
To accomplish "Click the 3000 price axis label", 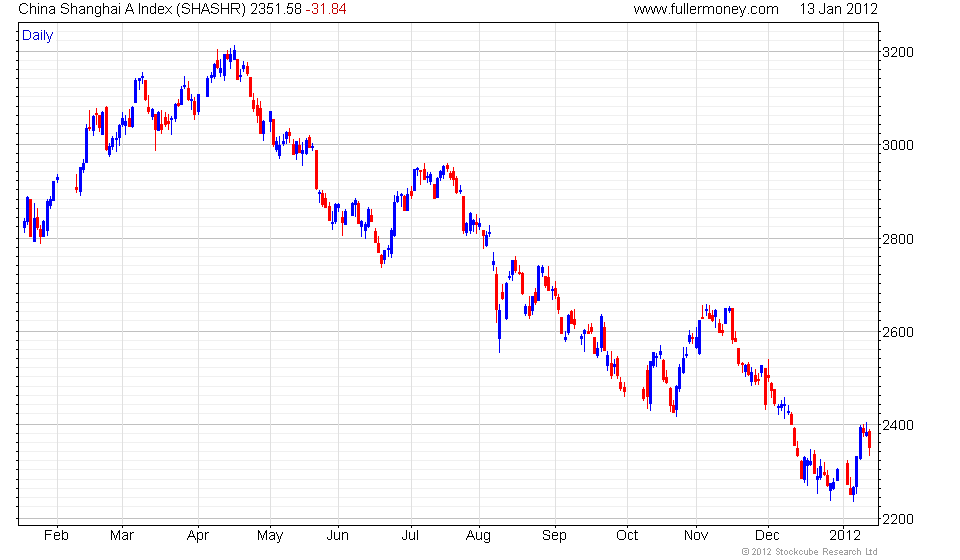I will 898,145.
